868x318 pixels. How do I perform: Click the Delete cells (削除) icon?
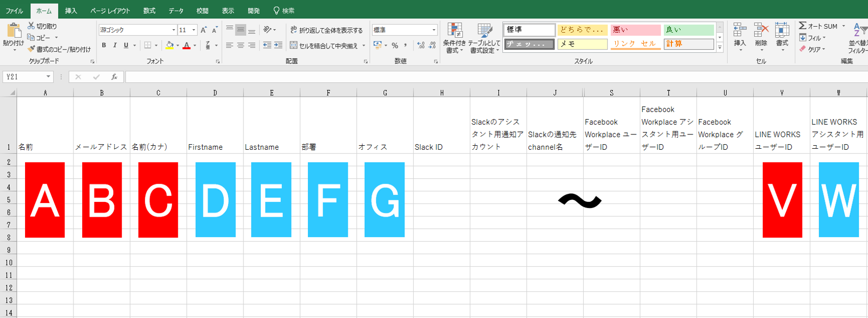pyautogui.click(x=761, y=31)
